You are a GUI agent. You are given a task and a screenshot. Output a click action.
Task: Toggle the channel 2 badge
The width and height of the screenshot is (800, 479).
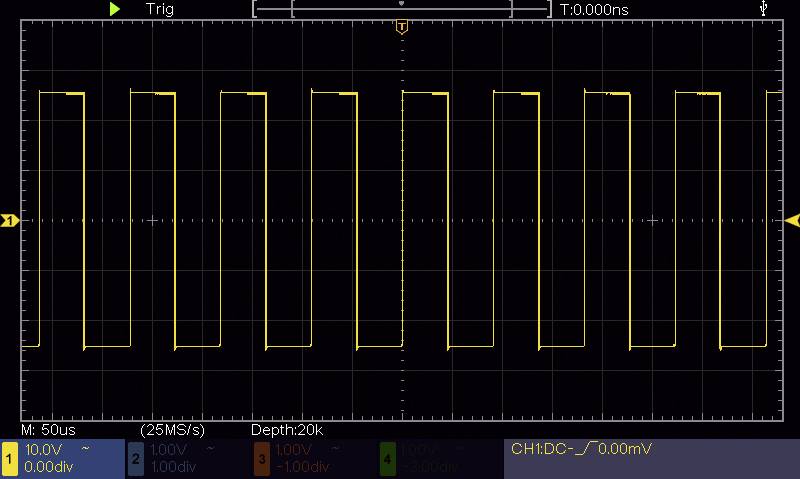click(x=136, y=458)
